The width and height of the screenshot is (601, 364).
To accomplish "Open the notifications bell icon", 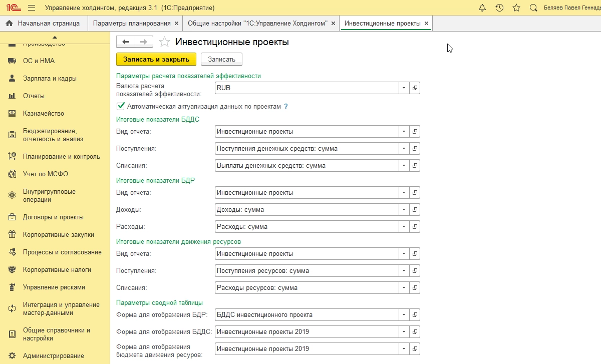I will pos(482,8).
